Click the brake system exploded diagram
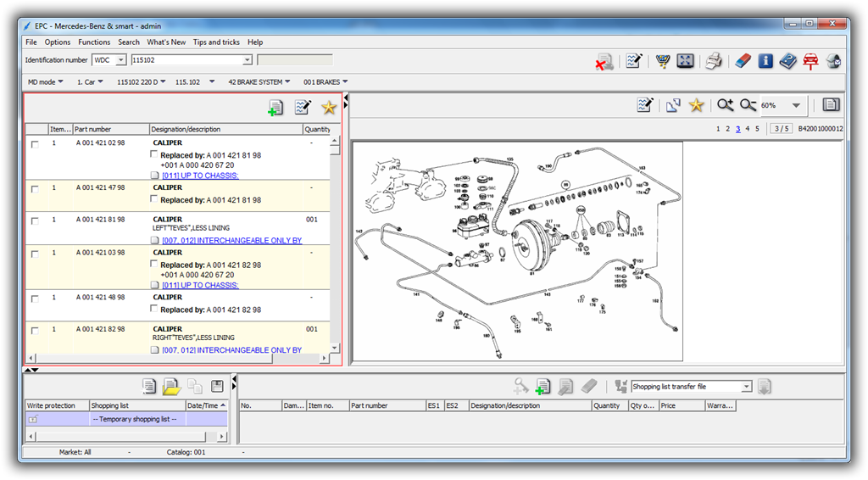 click(x=518, y=251)
